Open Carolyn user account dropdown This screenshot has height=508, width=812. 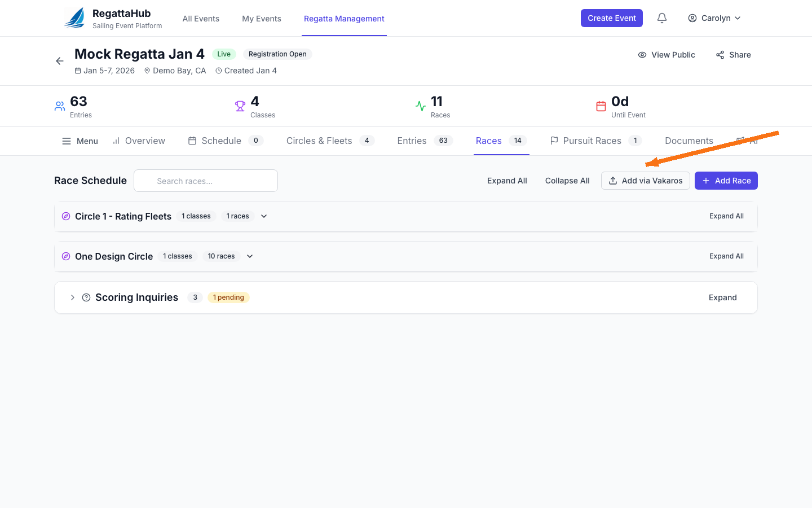[x=714, y=18]
